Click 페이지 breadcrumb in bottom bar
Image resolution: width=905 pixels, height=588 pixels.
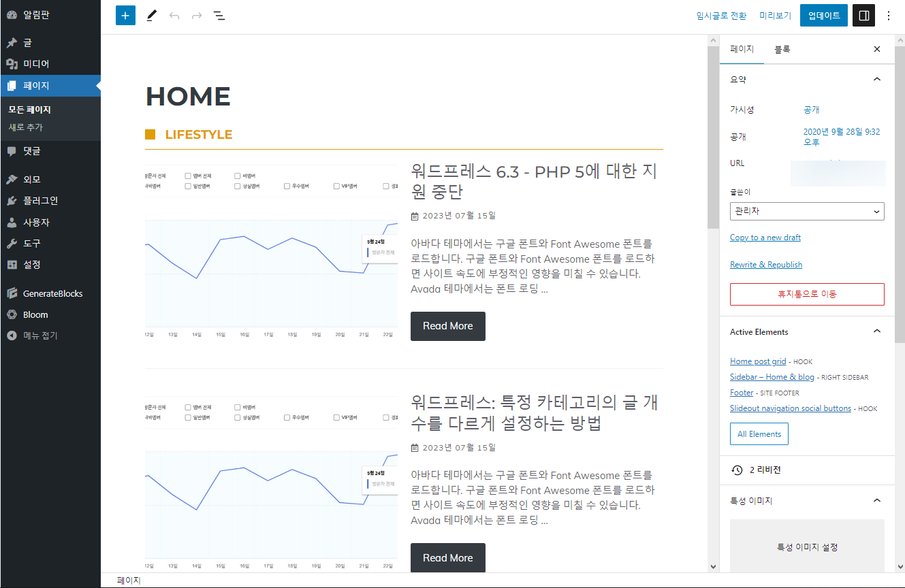129,581
